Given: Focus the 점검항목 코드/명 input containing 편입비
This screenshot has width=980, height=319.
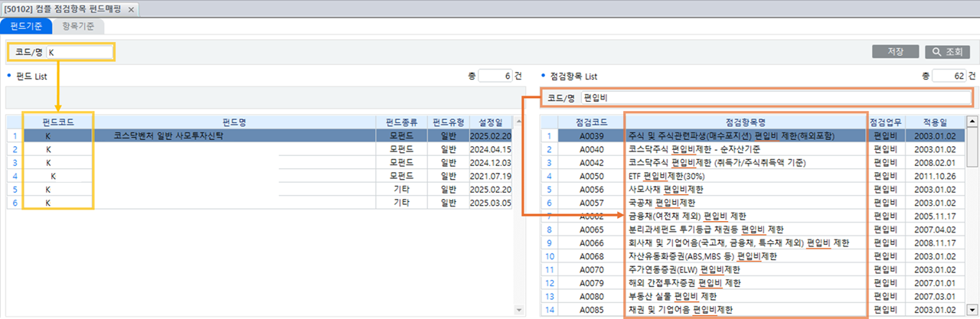Looking at the screenshot, I should (776, 98).
